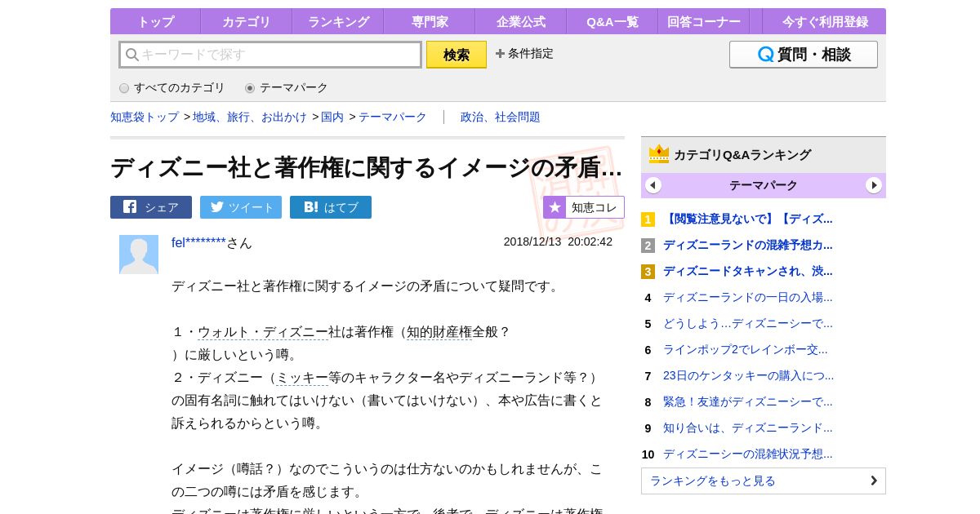This screenshot has height=514, width=980.
Task: Open the Q&A一覧 tab
Action: click(612, 21)
